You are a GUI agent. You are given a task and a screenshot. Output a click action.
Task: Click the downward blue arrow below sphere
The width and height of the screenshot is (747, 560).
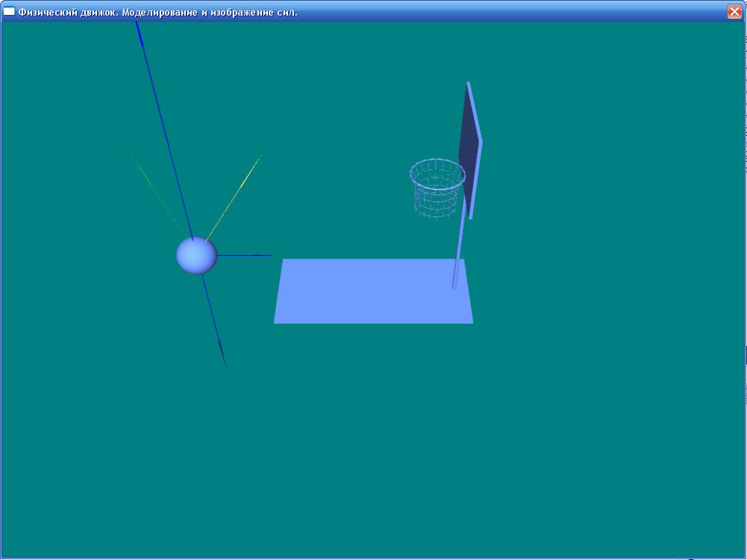click(x=213, y=320)
